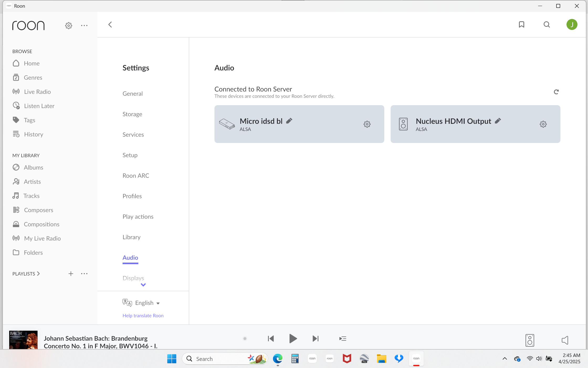588x368 pixels.
Task: Skip to the next track
Action: pos(316,339)
